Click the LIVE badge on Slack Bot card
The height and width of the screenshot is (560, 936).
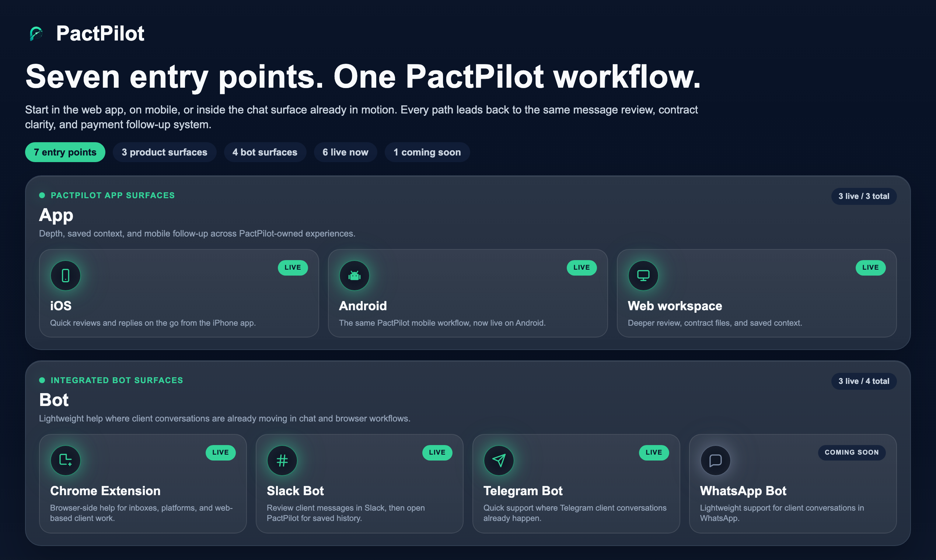pyautogui.click(x=437, y=452)
